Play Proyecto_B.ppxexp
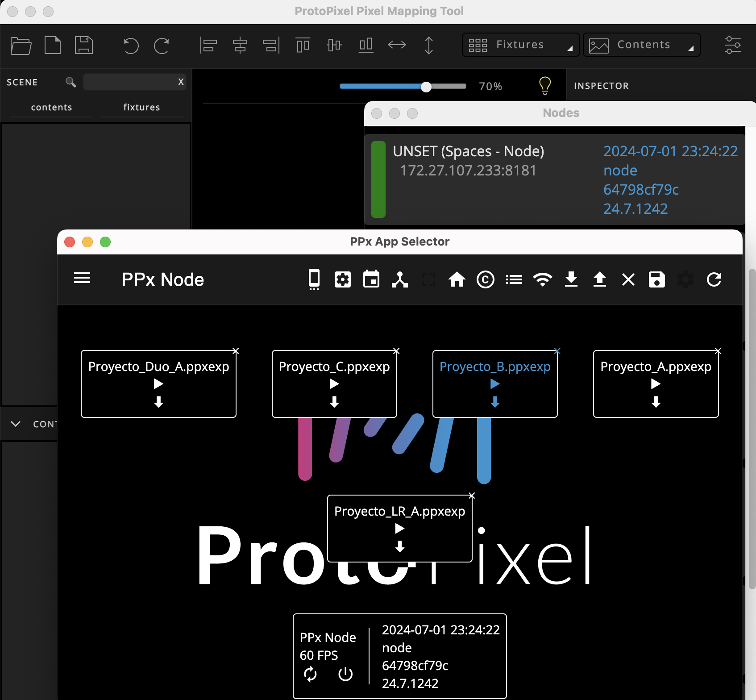Screen dimensions: 756x700 [494, 384]
